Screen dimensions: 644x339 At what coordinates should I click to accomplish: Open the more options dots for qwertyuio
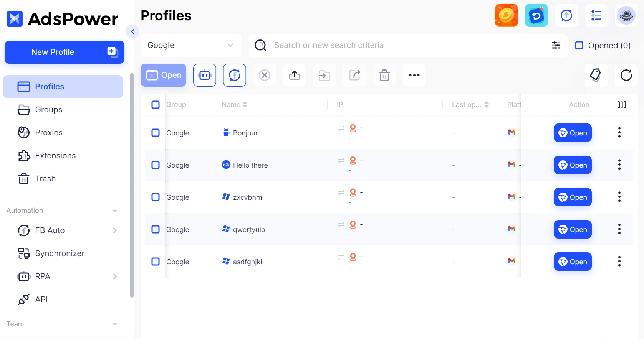point(619,229)
